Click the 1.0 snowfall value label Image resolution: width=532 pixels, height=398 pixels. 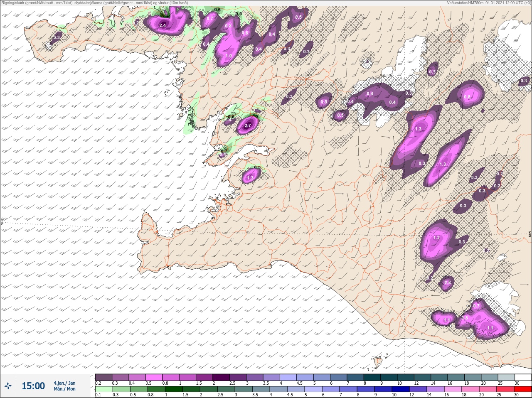(229, 56)
